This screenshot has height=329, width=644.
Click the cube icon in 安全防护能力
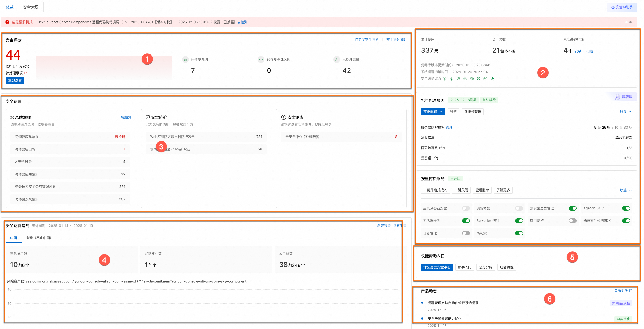[485, 79]
